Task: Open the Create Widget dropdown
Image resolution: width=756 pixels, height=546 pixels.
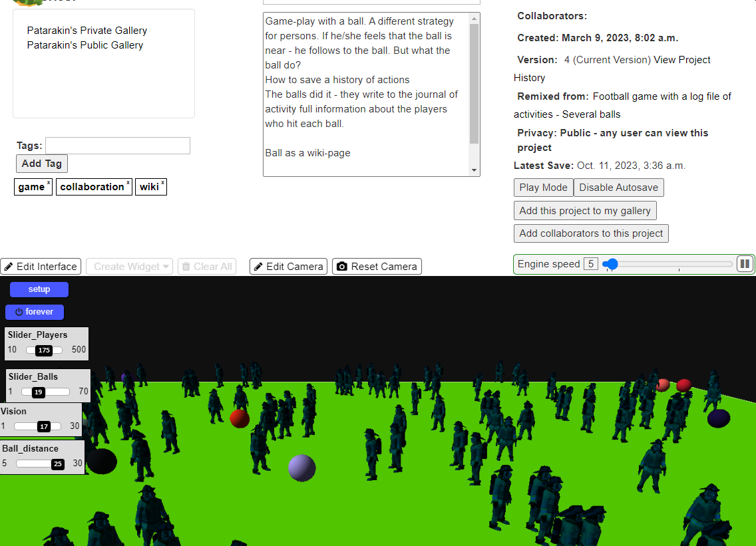Action: coord(129,267)
